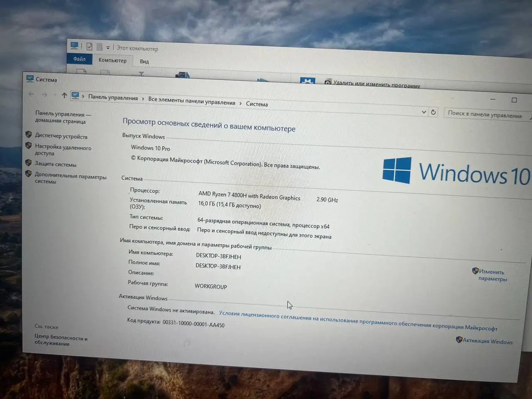Expand the chevron before Панель управления breadcrumb
Viewport: 532px width, 399px height.
pyautogui.click(x=83, y=96)
